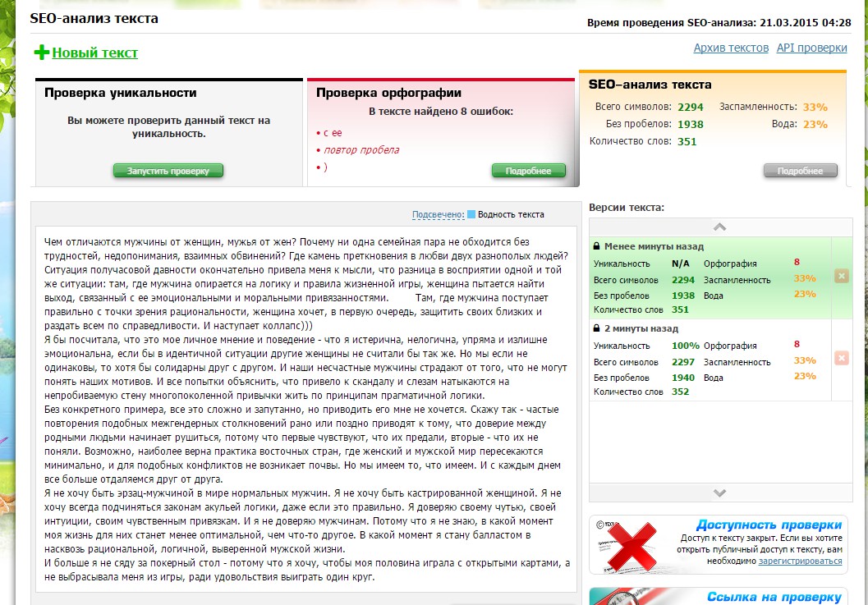Image resolution: width=868 pixels, height=605 pixels.
Task: Click Вода 23% in the orange panel
Action: (799, 124)
